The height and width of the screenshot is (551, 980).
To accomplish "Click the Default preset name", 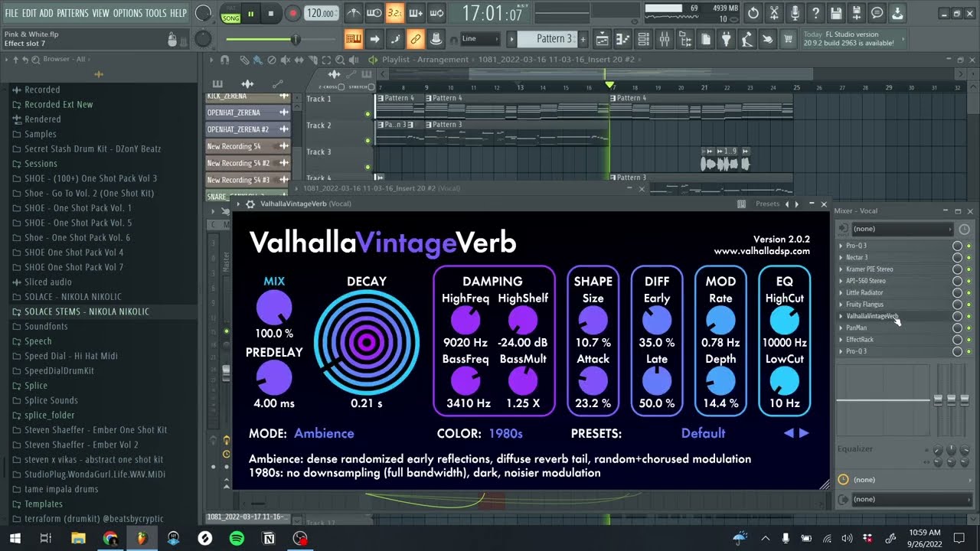I will pyautogui.click(x=703, y=433).
